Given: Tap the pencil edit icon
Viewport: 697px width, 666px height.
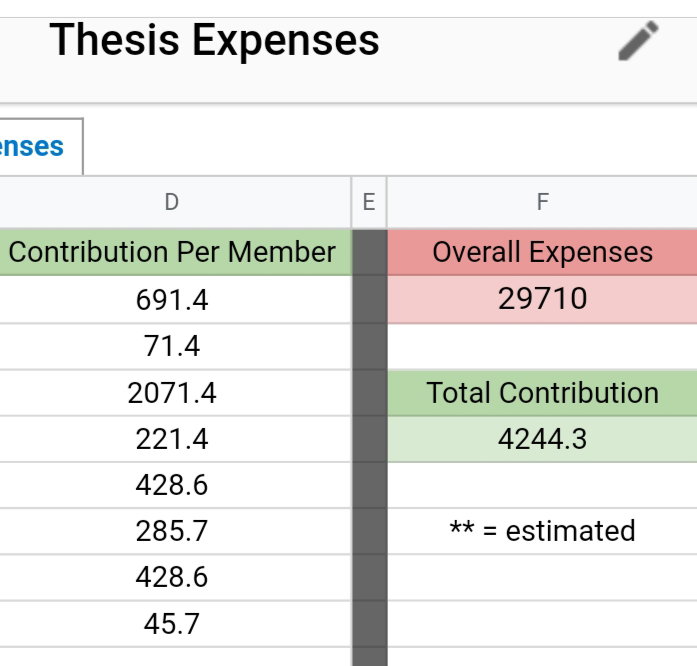Looking at the screenshot, I should pyautogui.click(x=638, y=40).
